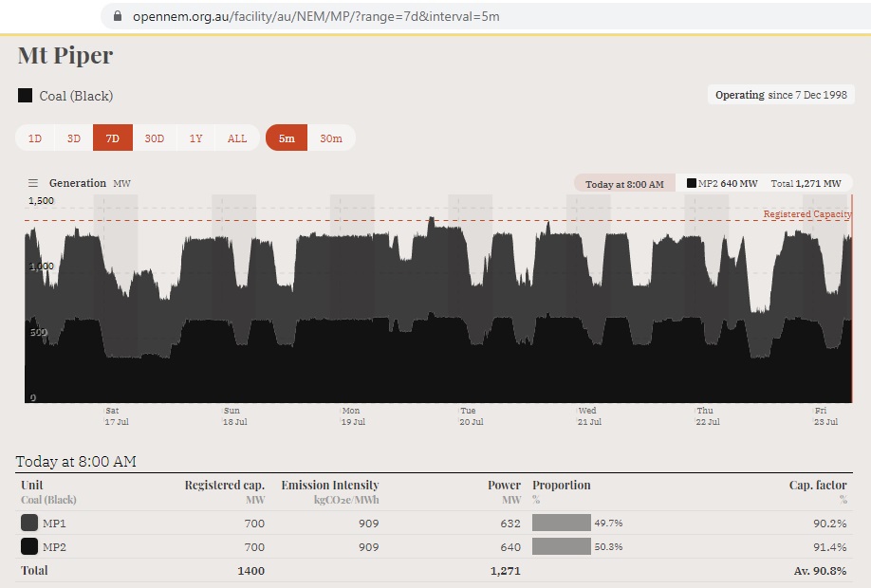This screenshot has width=871, height=588.
Task: Click the Cap. factor column header
Action: pos(818,485)
